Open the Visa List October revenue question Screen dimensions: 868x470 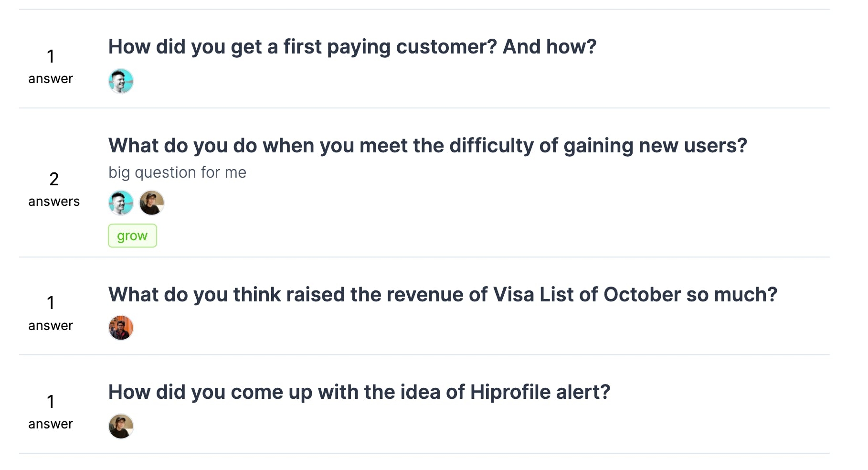(x=443, y=295)
